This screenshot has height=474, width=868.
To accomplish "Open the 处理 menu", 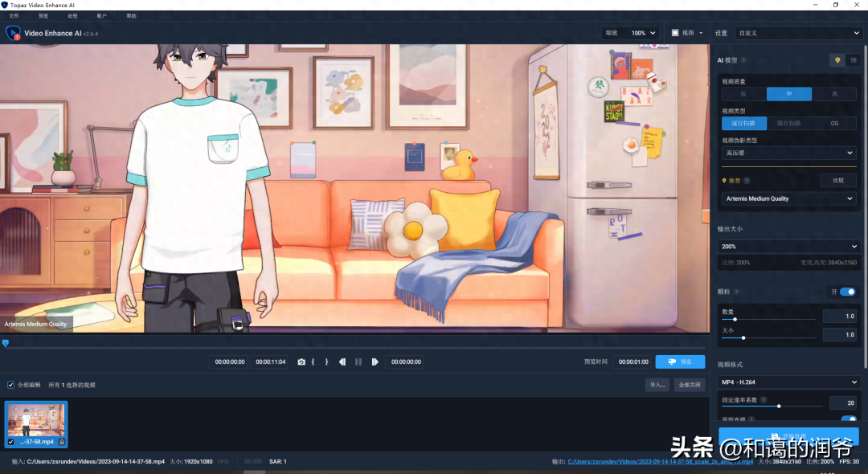I will click(72, 16).
